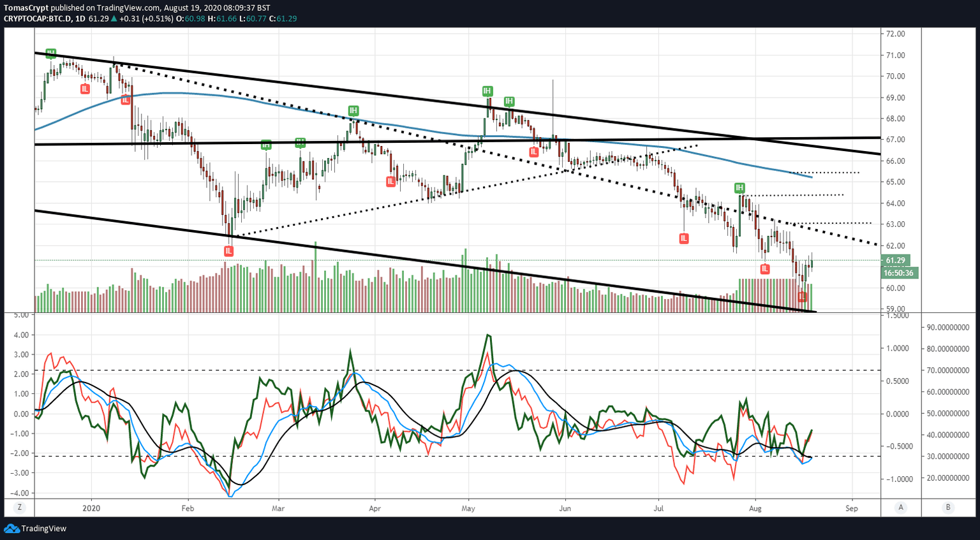
Task: Select the CRYPTOCAP:BTC.D symbol title
Action: pyautogui.click(x=38, y=18)
